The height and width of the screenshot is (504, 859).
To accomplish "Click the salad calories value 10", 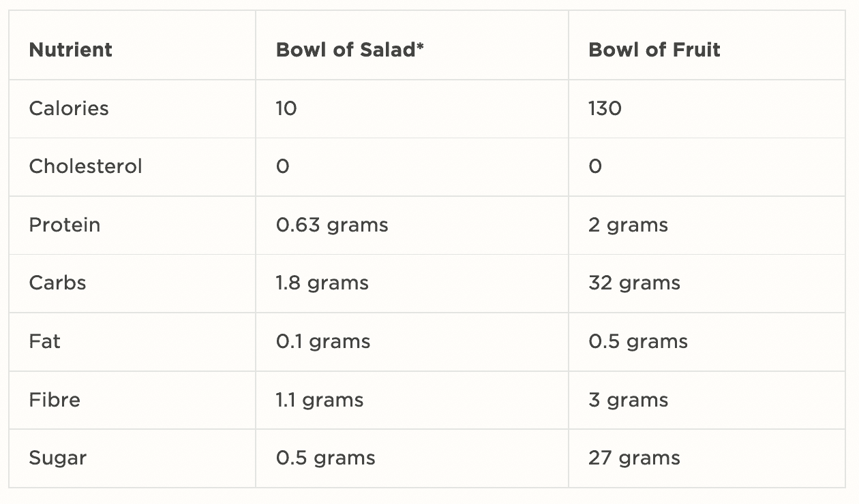I will click(x=286, y=108).
